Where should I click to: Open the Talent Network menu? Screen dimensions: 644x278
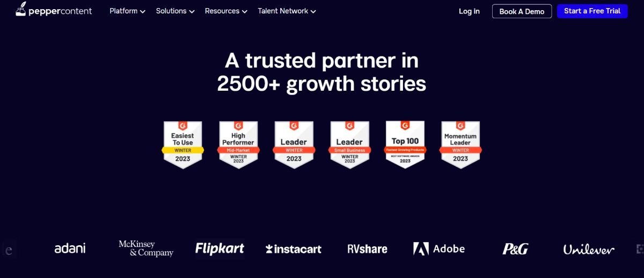click(287, 11)
